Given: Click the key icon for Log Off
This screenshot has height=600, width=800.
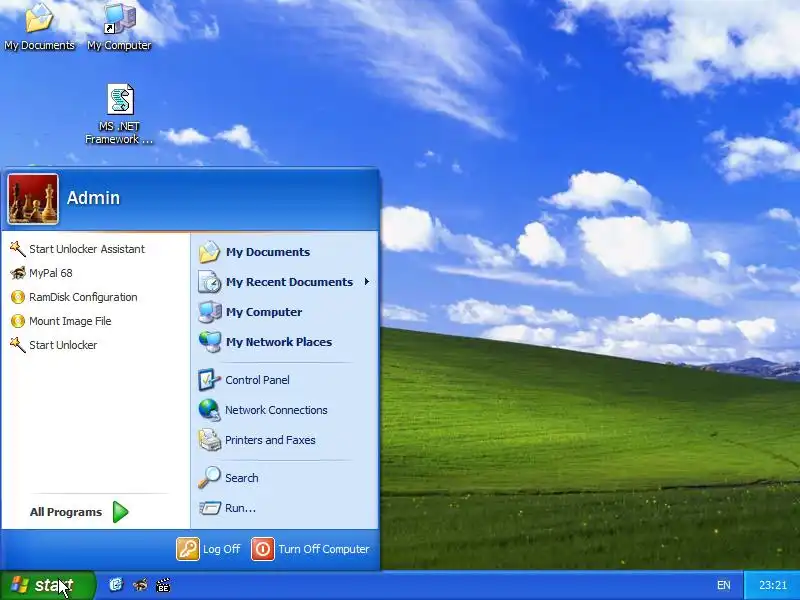Looking at the screenshot, I should point(188,549).
